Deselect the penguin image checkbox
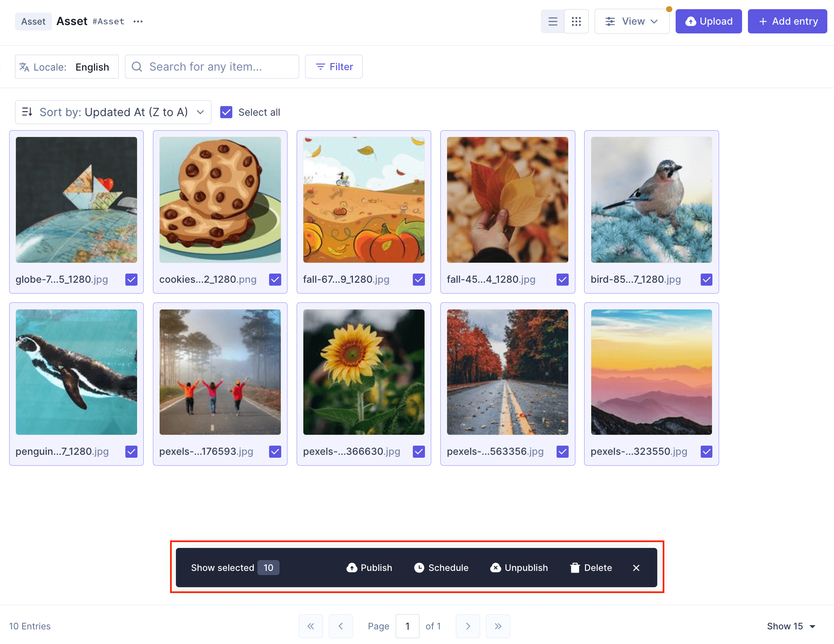Viewport: 834px width, 644px height. (131, 451)
